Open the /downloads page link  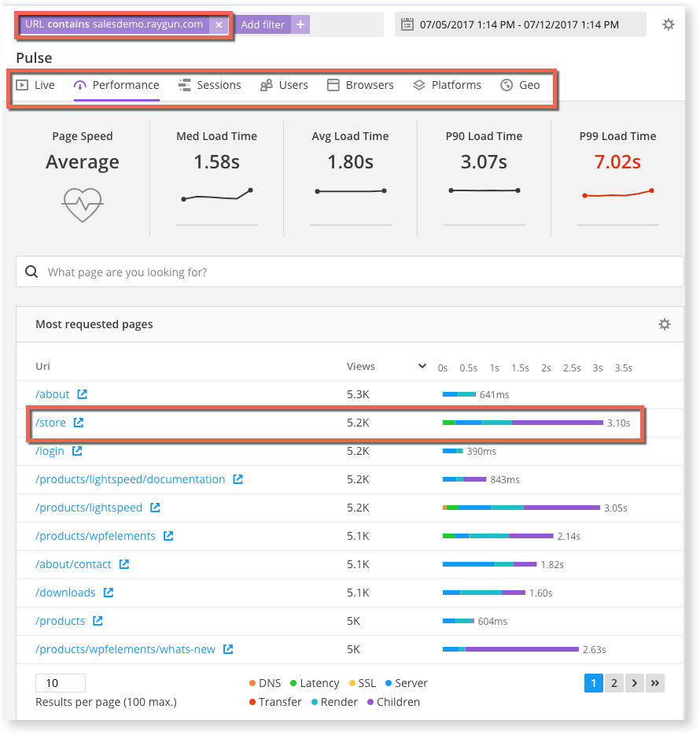pyautogui.click(x=66, y=593)
